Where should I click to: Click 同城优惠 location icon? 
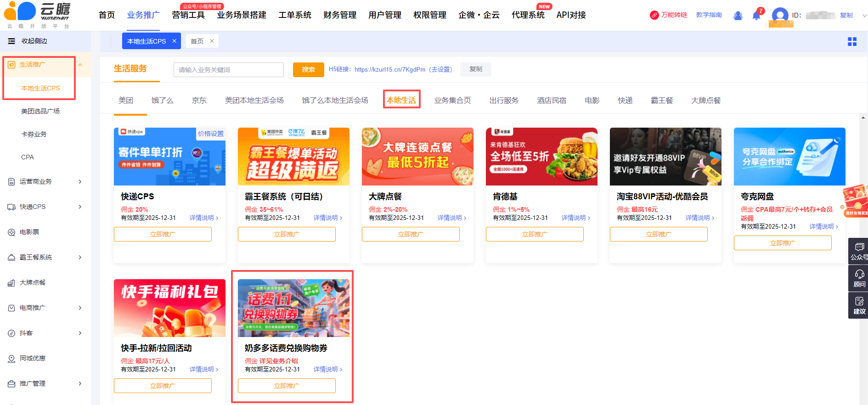click(x=11, y=359)
